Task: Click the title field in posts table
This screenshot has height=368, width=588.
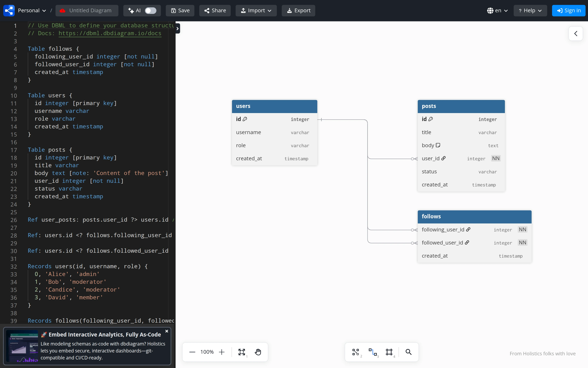Action: tap(461, 132)
